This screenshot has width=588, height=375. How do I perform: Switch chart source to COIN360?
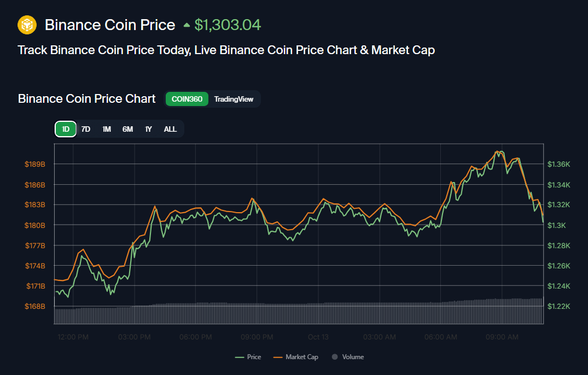pos(187,99)
